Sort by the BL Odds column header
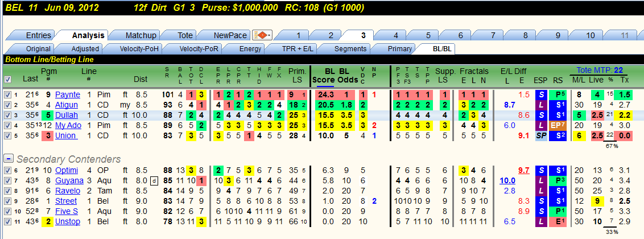 [347, 75]
